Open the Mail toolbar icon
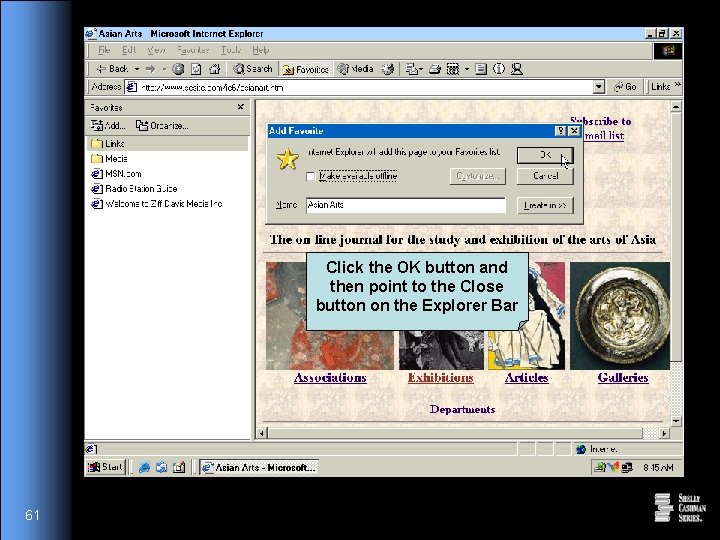Screen dimensions: 720x540 point(412,69)
